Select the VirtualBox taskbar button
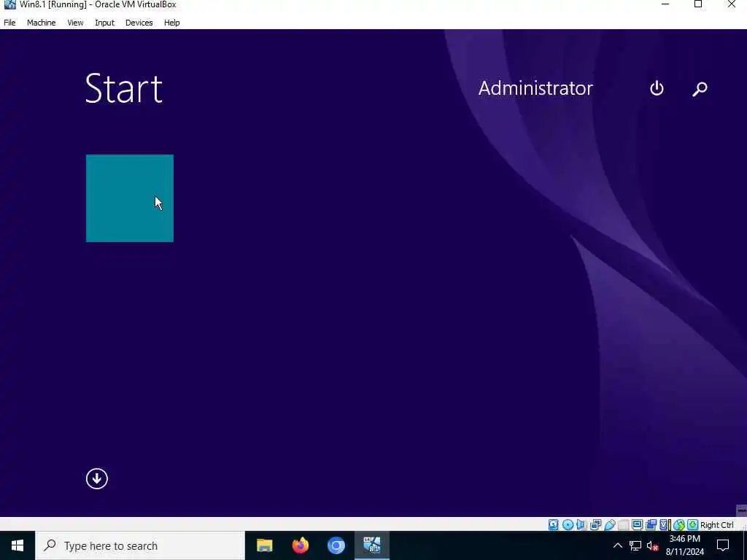Viewport: 747px width, 560px height. (x=371, y=545)
